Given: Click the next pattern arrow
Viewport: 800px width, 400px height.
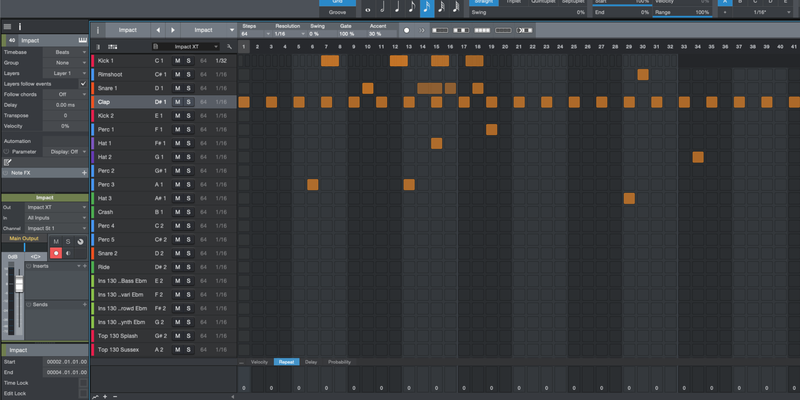Looking at the screenshot, I should (x=173, y=30).
